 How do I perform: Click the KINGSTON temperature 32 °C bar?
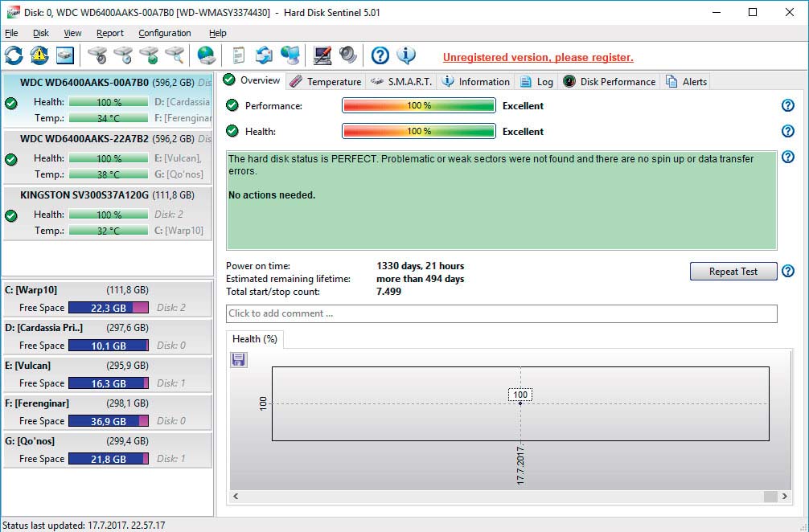click(x=109, y=231)
